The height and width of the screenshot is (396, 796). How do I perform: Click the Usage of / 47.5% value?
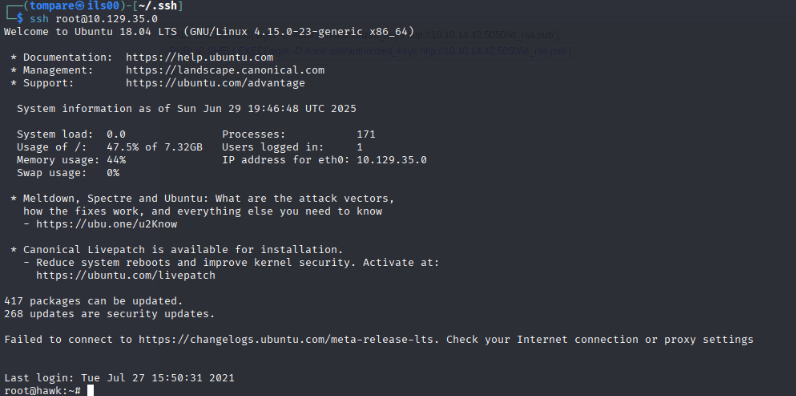pyautogui.click(x=154, y=147)
